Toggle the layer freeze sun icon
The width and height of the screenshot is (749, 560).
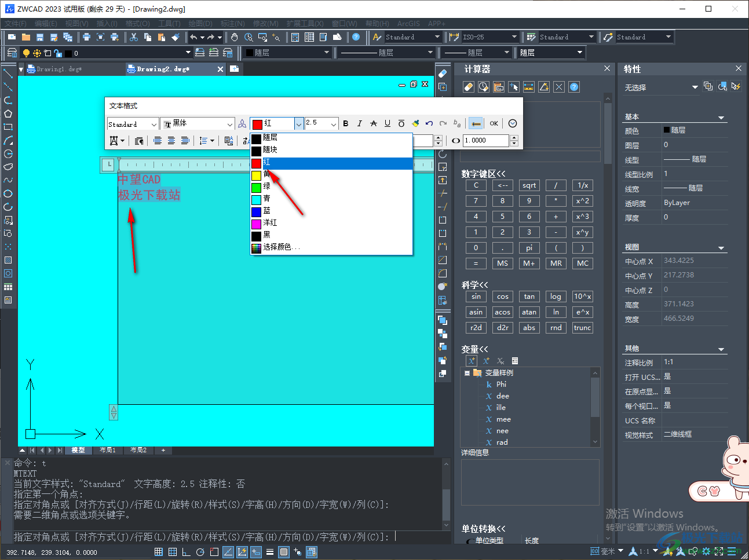click(x=37, y=53)
